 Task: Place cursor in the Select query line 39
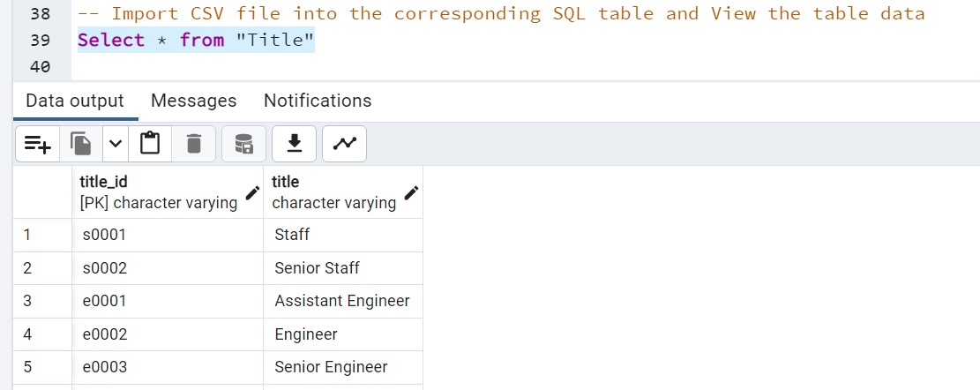coord(196,40)
